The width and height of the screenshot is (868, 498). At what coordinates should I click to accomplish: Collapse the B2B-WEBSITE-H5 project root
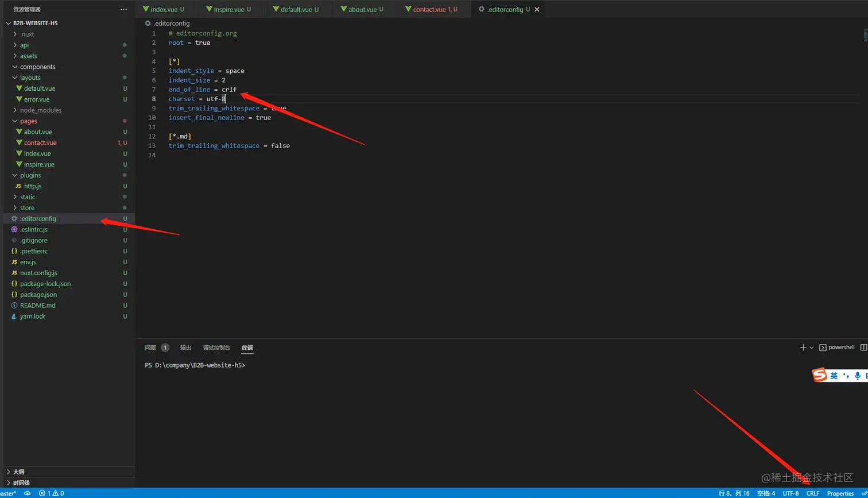click(x=36, y=24)
